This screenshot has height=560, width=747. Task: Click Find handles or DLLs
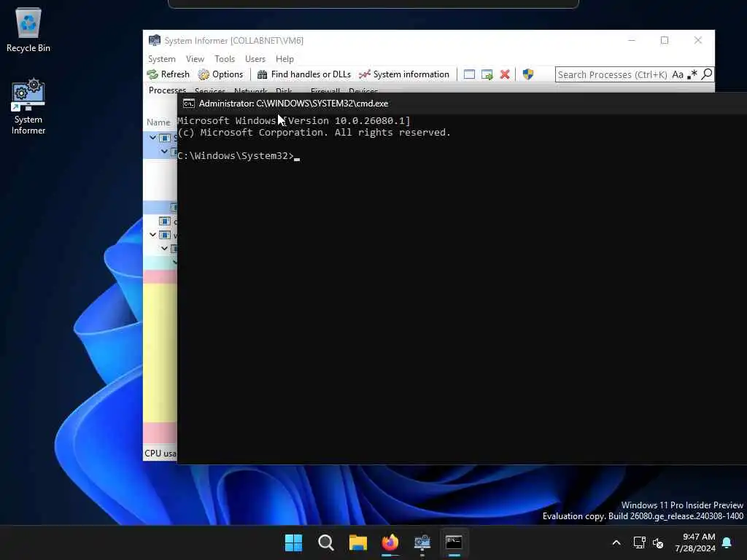304,74
